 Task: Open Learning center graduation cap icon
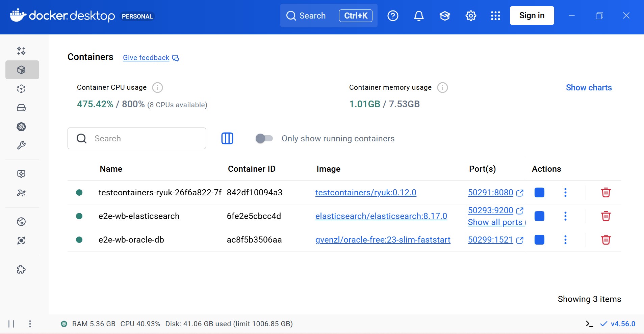click(x=445, y=16)
